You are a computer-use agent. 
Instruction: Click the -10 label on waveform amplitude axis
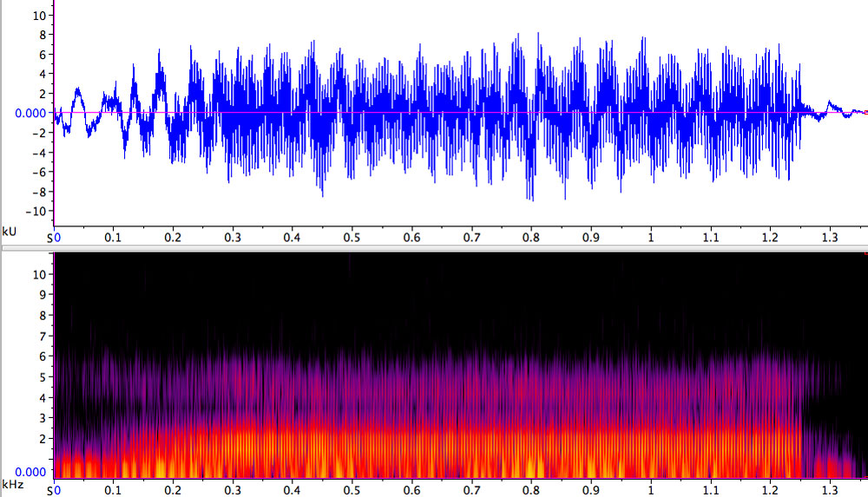[x=36, y=212]
